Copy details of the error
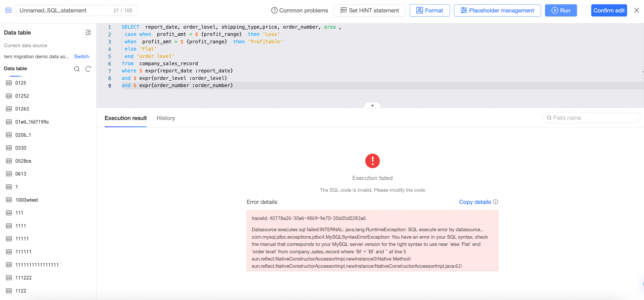The image size is (644, 300). (475, 202)
